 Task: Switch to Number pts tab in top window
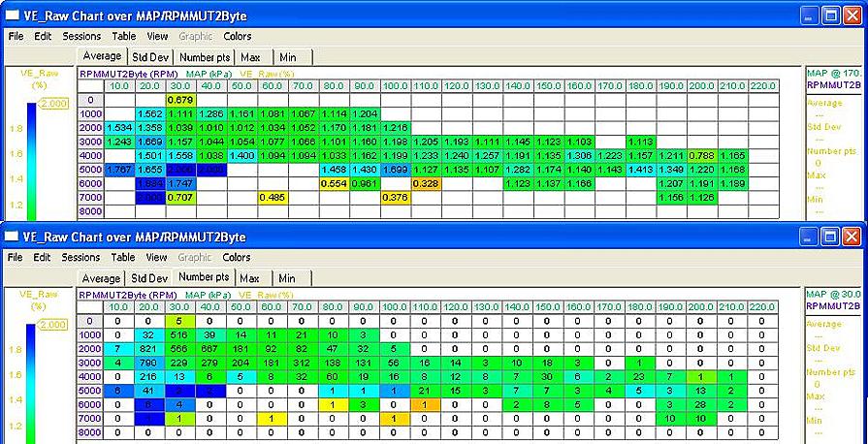(x=205, y=57)
